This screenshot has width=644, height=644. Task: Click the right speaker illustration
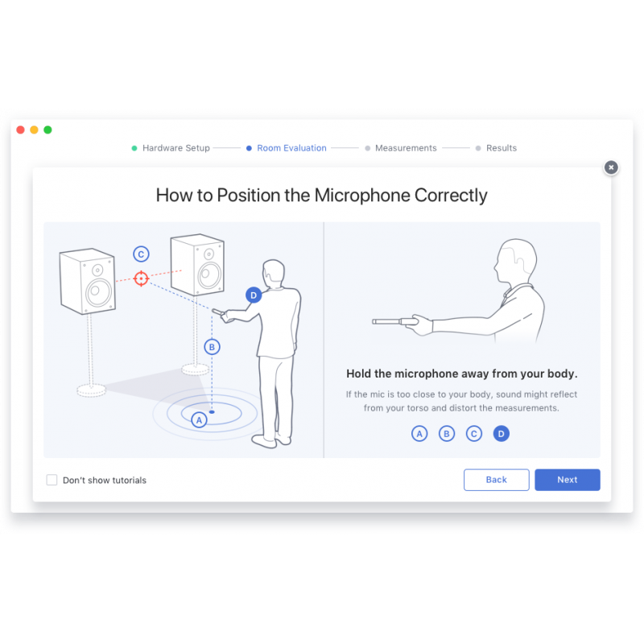coord(197,266)
